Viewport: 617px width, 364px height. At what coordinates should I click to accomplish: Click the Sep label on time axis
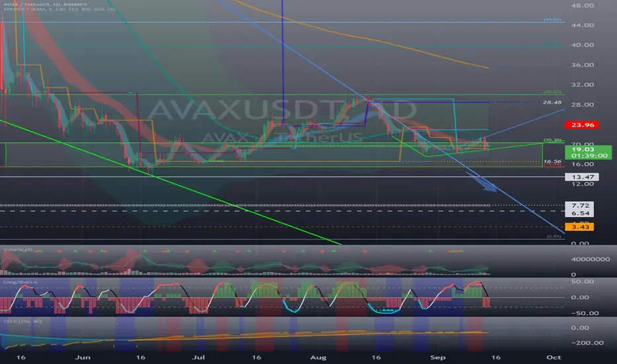pyautogui.click(x=438, y=357)
